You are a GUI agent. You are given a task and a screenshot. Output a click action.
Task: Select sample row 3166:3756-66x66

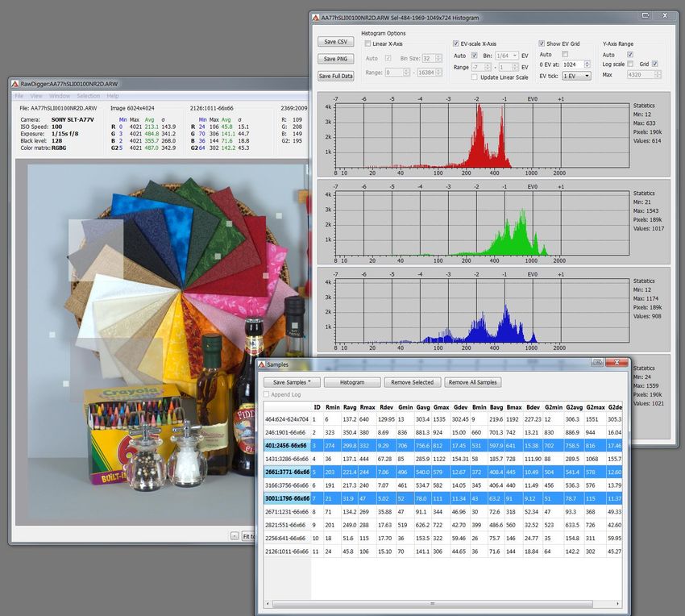pyautogui.click(x=443, y=485)
